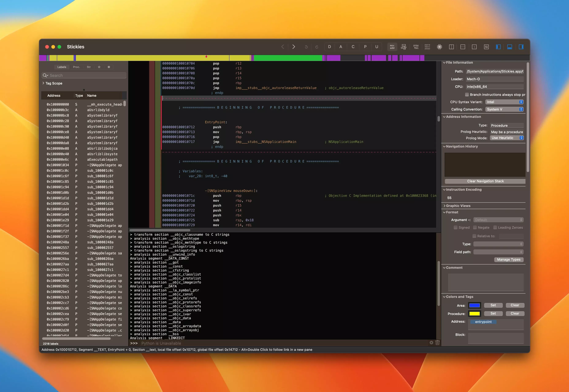Open control flow graph view
This screenshot has height=392, width=569.
(x=403, y=47)
